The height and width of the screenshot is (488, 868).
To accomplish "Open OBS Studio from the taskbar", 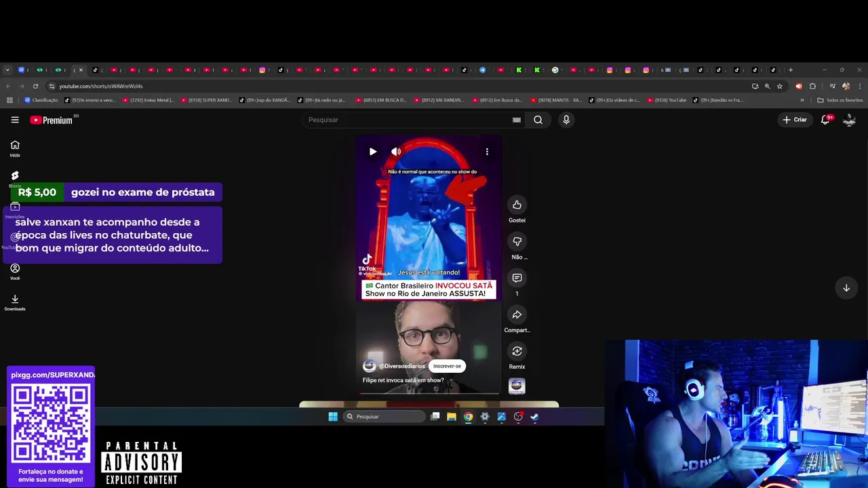I will [518, 417].
